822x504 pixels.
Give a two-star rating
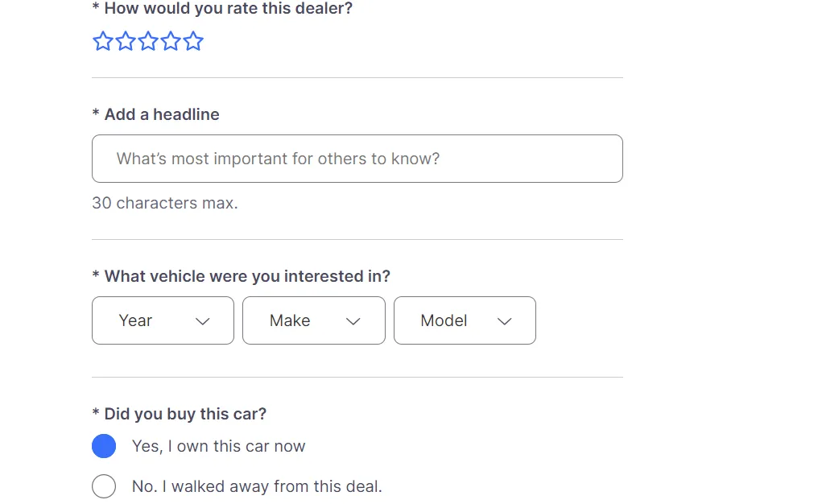[x=125, y=40]
